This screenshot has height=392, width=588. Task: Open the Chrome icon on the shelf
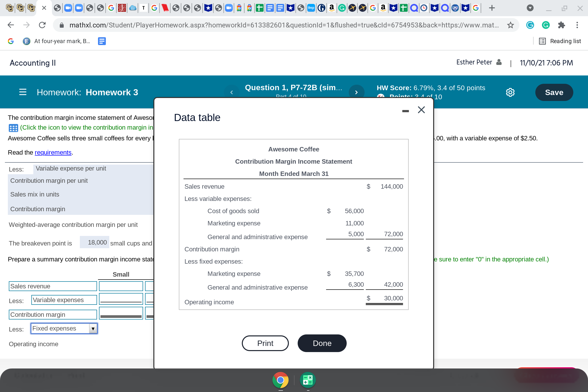281,380
